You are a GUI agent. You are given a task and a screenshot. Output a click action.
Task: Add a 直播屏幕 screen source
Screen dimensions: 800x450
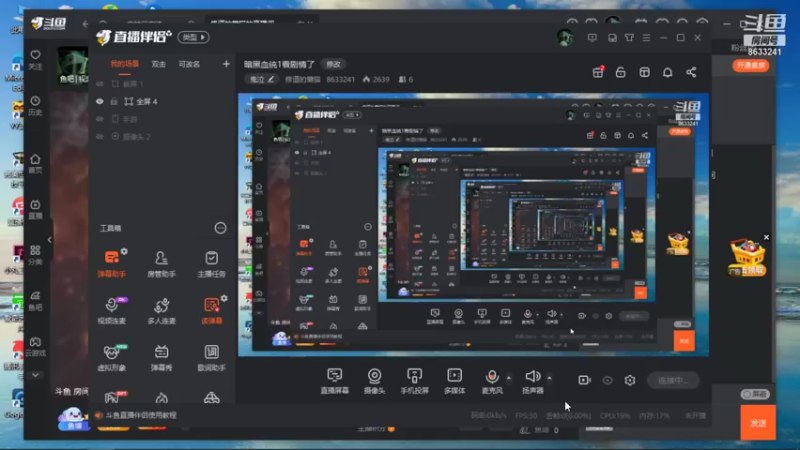pos(335,381)
